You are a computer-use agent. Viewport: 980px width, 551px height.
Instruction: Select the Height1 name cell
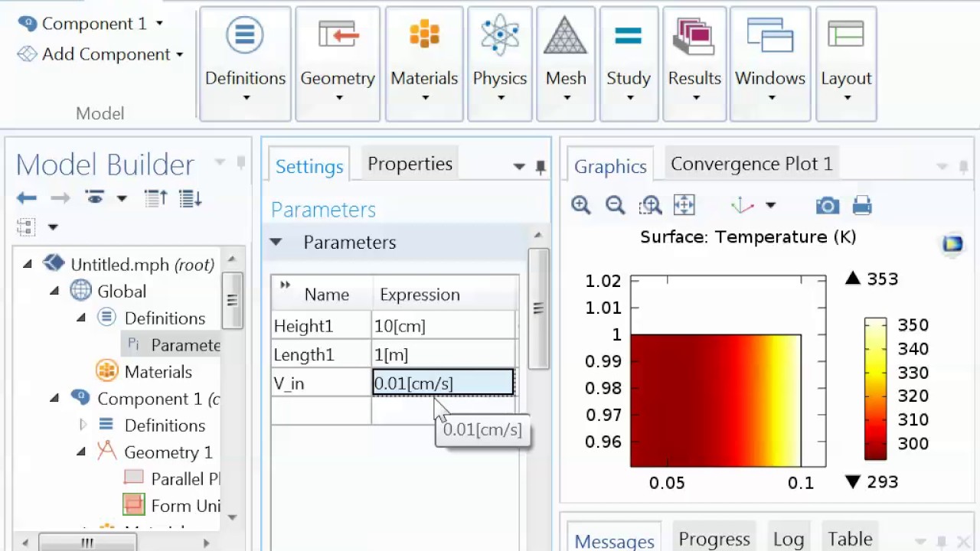322,326
